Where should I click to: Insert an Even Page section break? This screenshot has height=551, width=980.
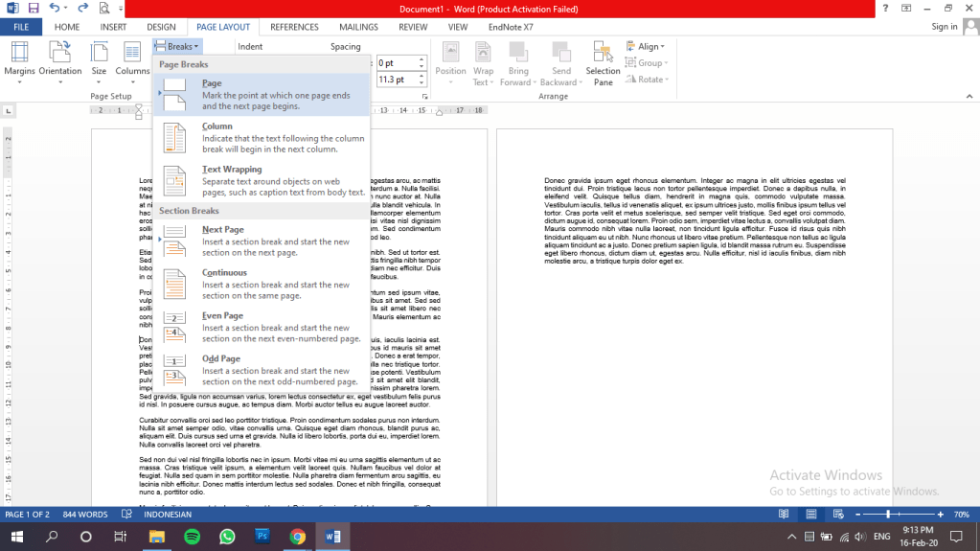[x=261, y=328]
